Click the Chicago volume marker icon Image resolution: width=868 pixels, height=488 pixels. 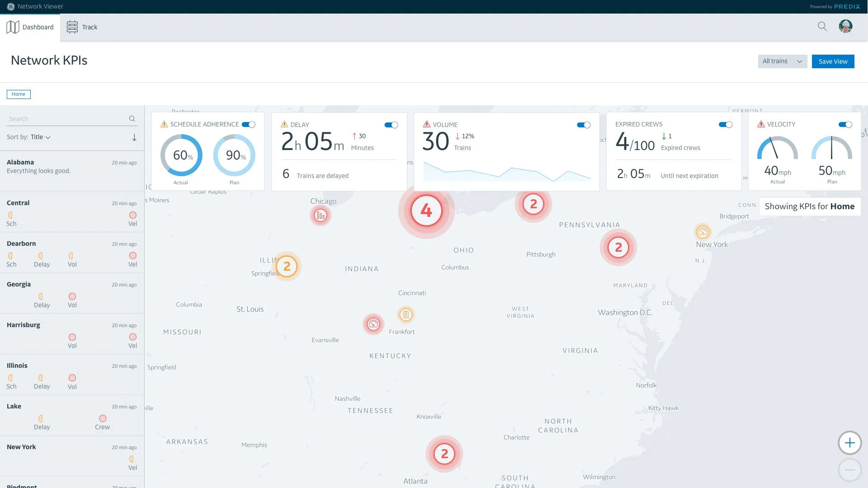[320, 216]
